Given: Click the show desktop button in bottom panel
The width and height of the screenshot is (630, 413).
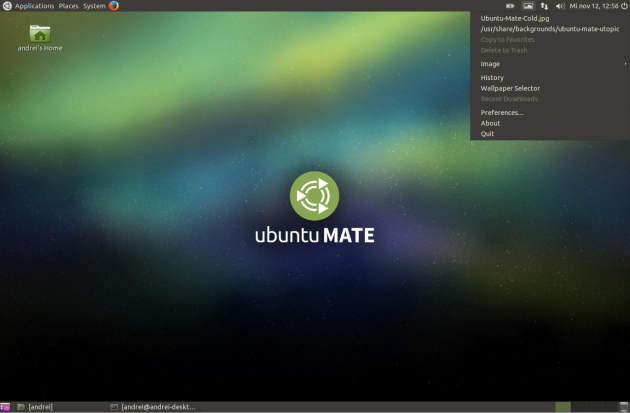Looking at the screenshot, I should (5, 407).
